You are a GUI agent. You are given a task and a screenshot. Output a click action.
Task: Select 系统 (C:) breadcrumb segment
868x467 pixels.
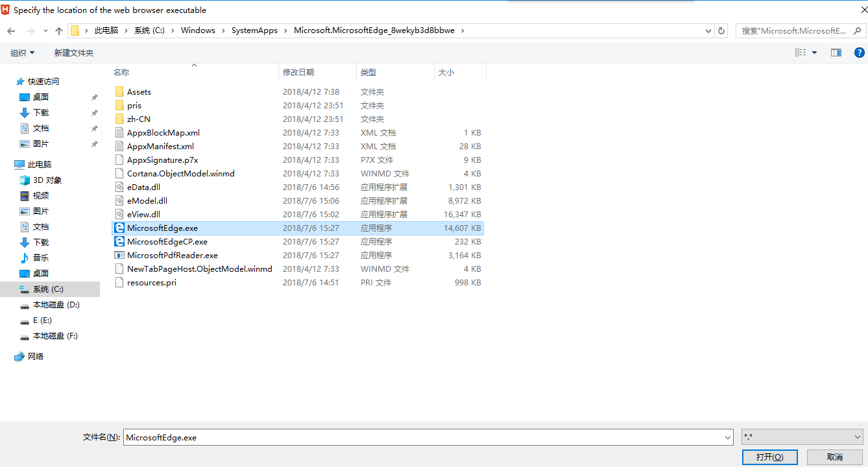click(x=150, y=30)
